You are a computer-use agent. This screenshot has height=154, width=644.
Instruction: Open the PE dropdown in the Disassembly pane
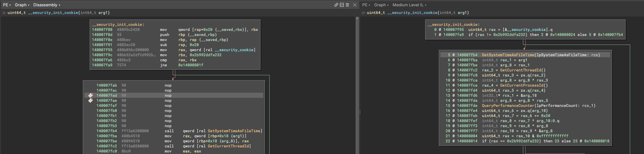coord(7,5)
